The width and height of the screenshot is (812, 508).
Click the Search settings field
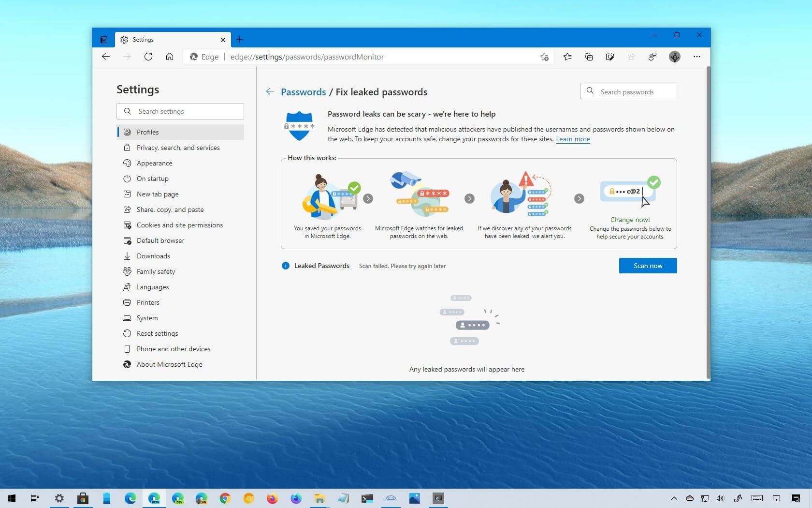tap(180, 111)
